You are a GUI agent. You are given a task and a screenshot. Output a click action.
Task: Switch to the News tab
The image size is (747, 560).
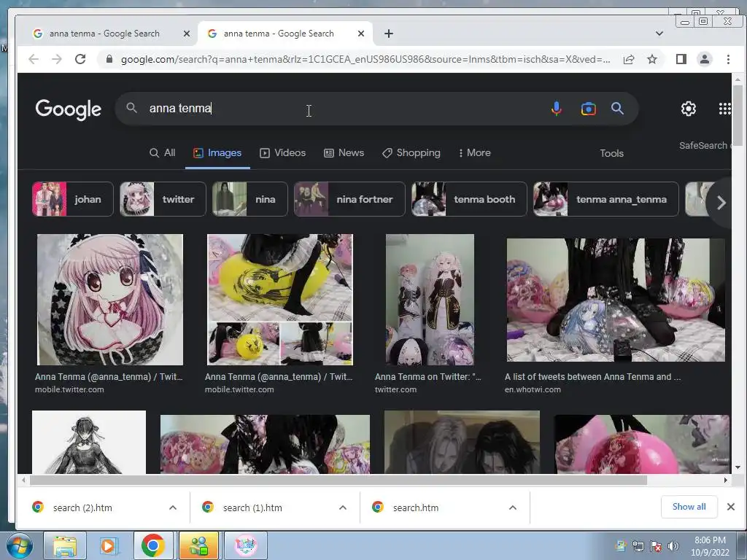(344, 153)
